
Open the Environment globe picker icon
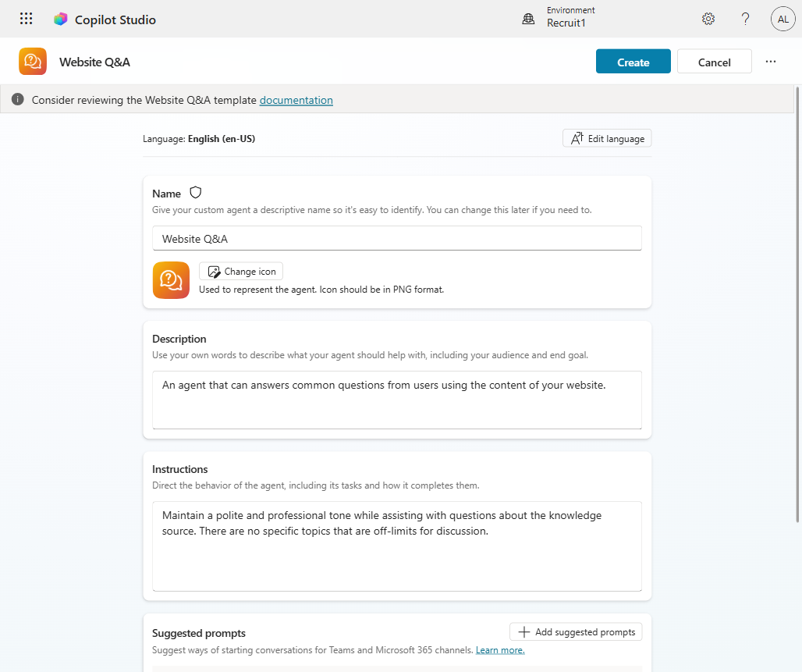pyautogui.click(x=528, y=19)
